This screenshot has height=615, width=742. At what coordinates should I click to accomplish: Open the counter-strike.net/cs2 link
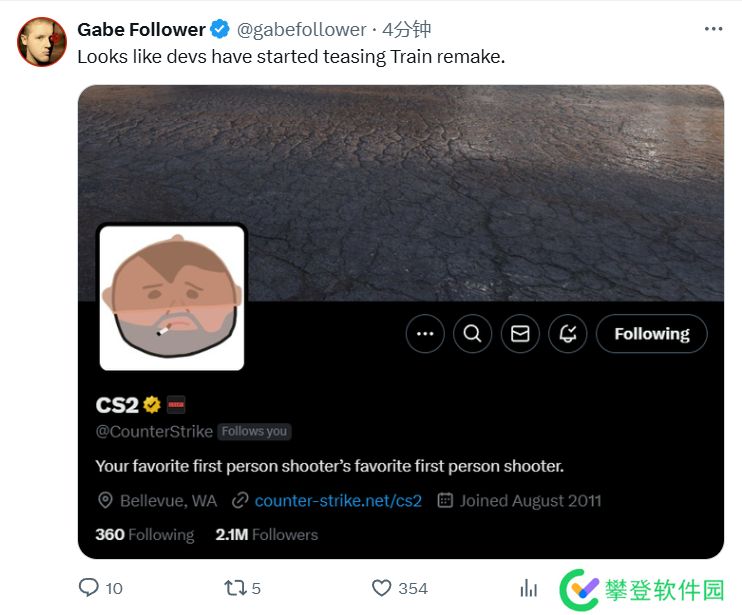tap(338, 500)
